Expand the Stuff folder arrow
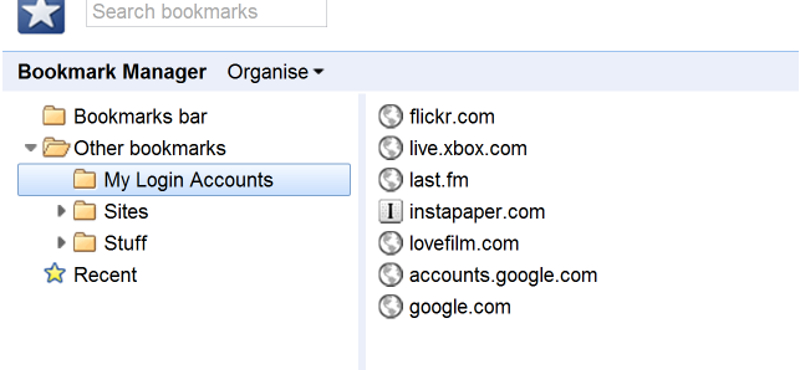Viewport: 800px width, 370px height. click(x=62, y=242)
